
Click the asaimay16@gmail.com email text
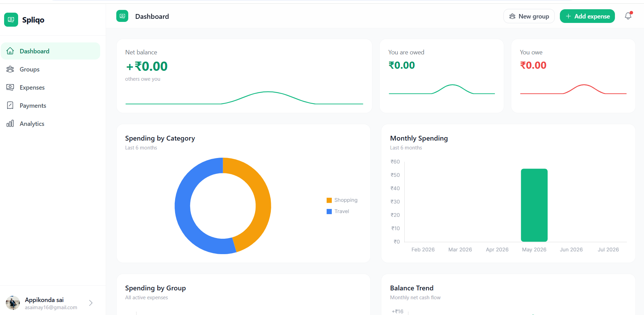[x=51, y=307]
